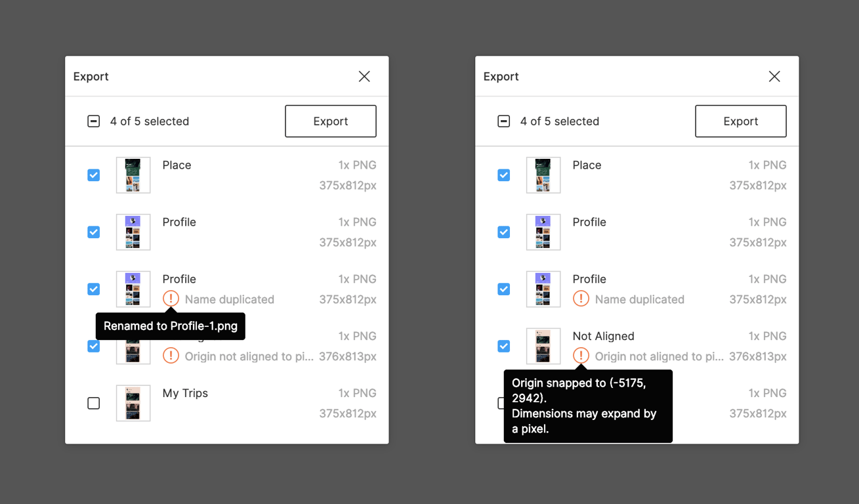Uncheck the duplicated Profile item in right dialog
The image size is (859, 504).
[x=504, y=289]
